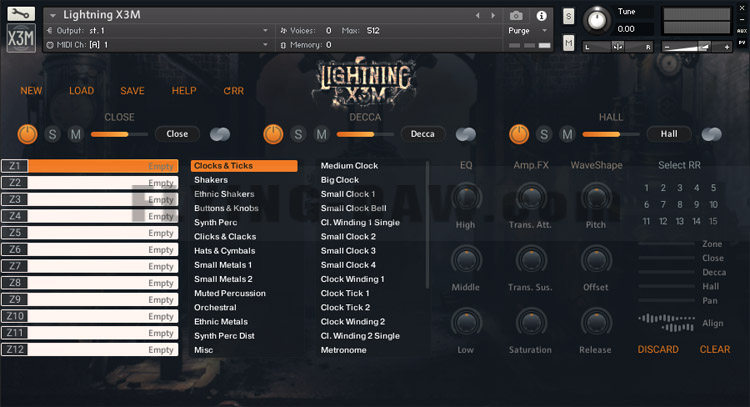Select the Hats & Cymbals category
Viewport: 750px width, 407px height.
224,251
